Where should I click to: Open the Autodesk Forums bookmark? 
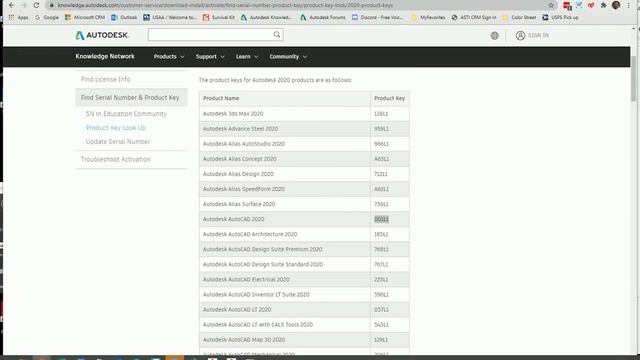(x=323, y=18)
